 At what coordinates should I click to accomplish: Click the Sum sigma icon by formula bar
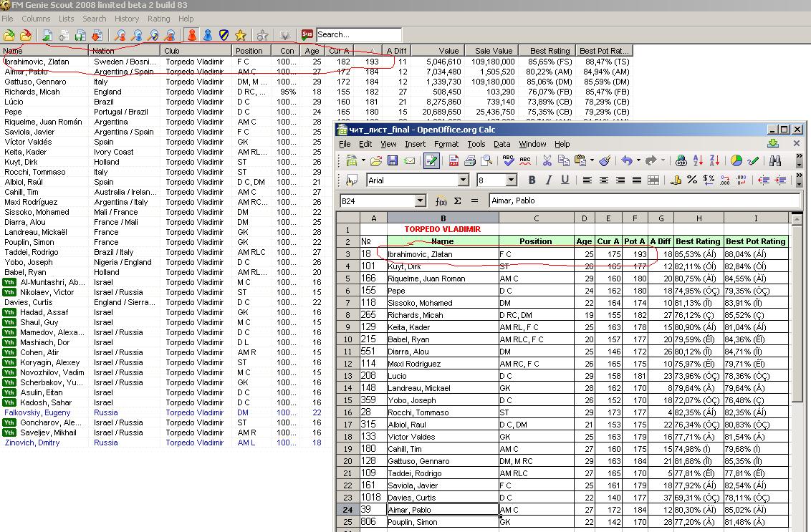coord(457,201)
